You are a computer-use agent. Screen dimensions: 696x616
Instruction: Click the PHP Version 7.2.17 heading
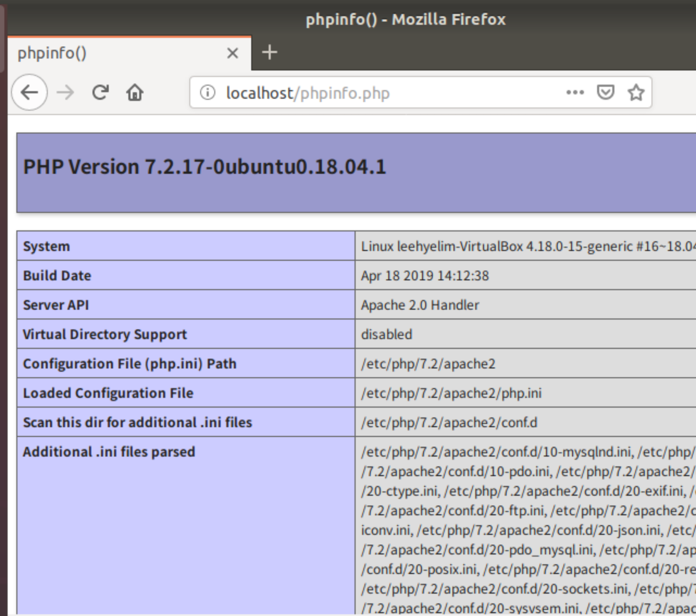(x=204, y=167)
